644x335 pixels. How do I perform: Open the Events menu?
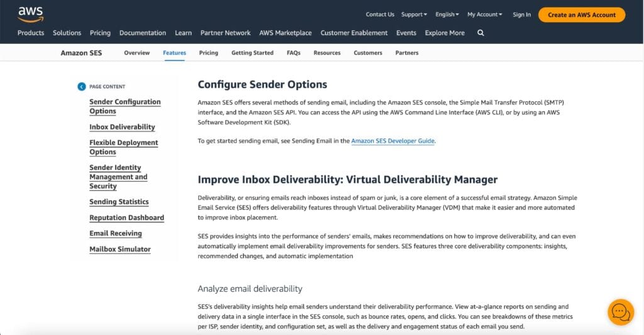tap(406, 33)
